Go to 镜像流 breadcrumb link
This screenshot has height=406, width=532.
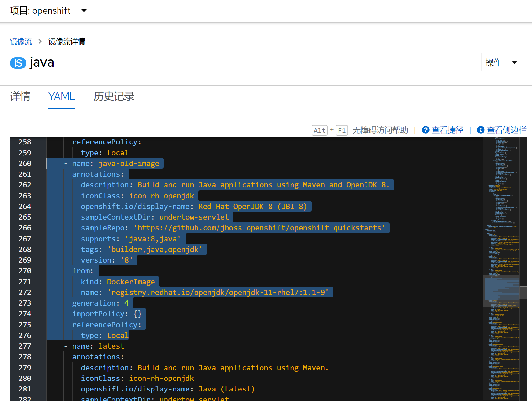tap(21, 41)
